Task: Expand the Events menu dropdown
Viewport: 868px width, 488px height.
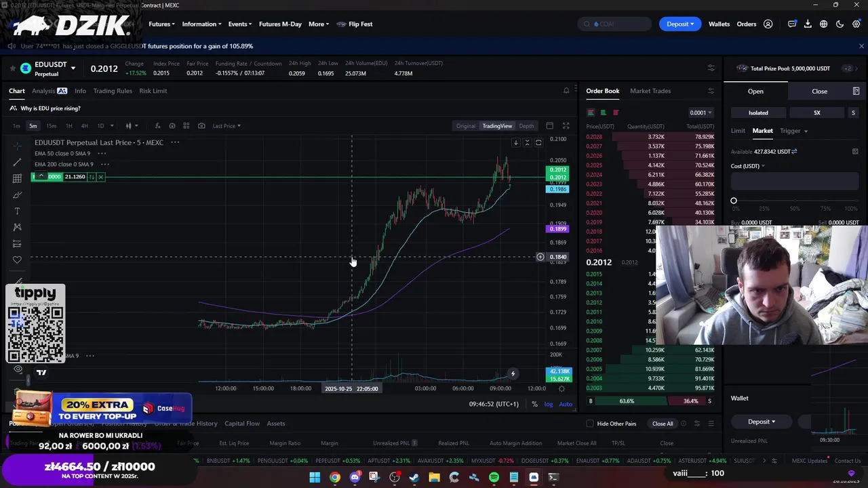Action: tap(239, 24)
